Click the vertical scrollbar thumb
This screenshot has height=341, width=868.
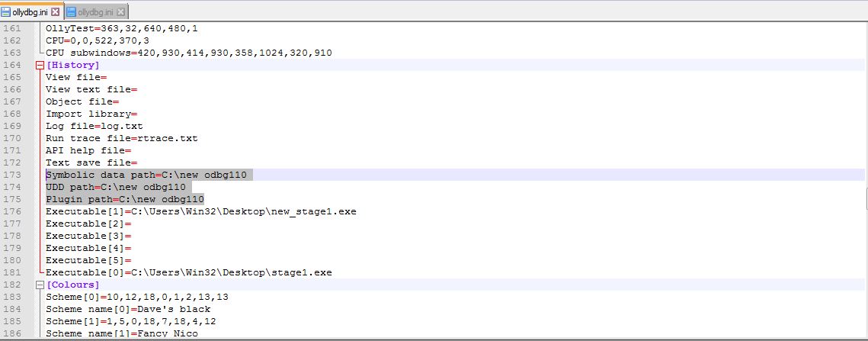point(866,198)
